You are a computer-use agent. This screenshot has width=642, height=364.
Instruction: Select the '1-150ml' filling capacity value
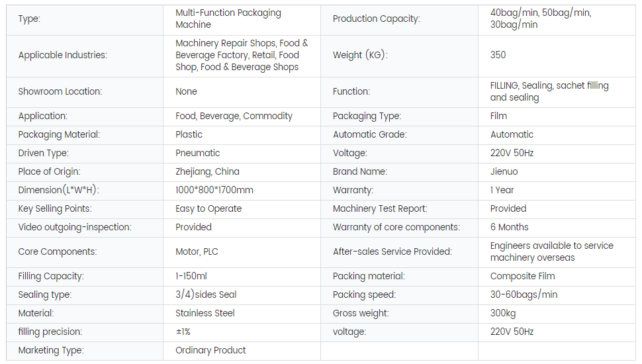(191, 276)
